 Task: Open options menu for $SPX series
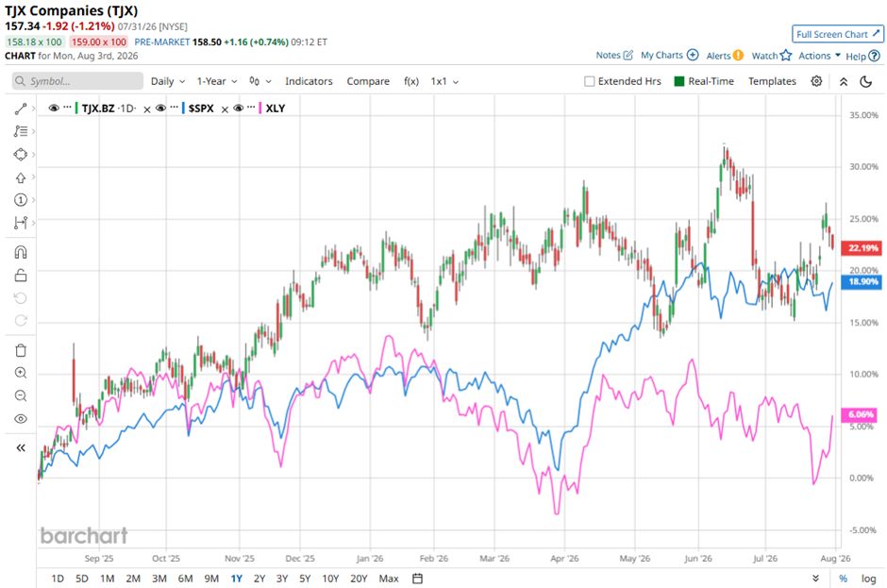click(x=175, y=107)
